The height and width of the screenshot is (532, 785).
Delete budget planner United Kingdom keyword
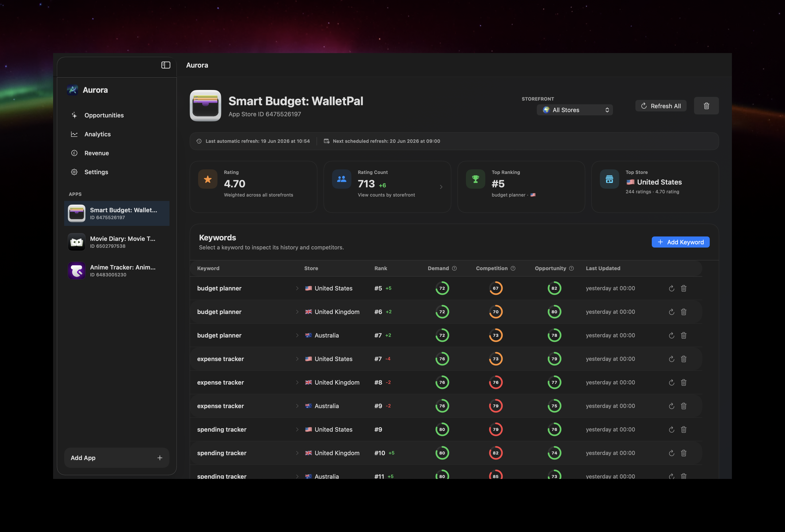tap(684, 312)
